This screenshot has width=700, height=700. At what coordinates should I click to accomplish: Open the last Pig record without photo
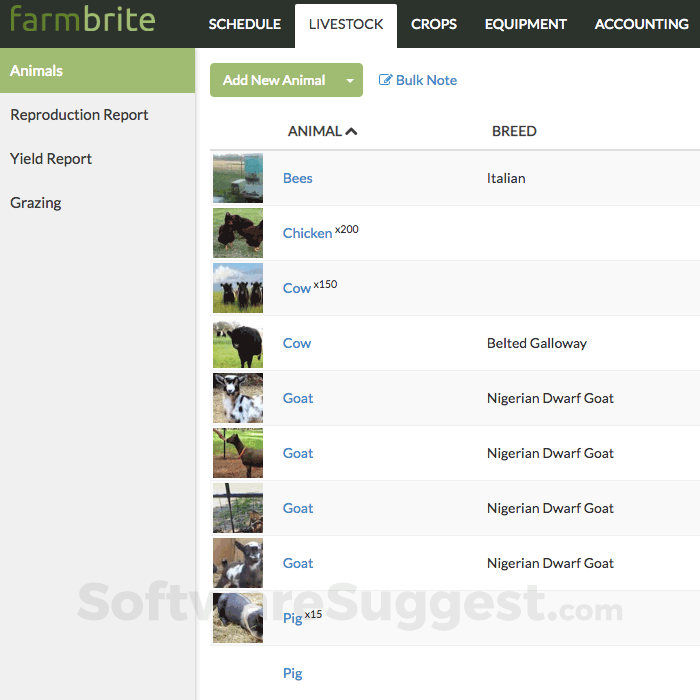click(293, 673)
